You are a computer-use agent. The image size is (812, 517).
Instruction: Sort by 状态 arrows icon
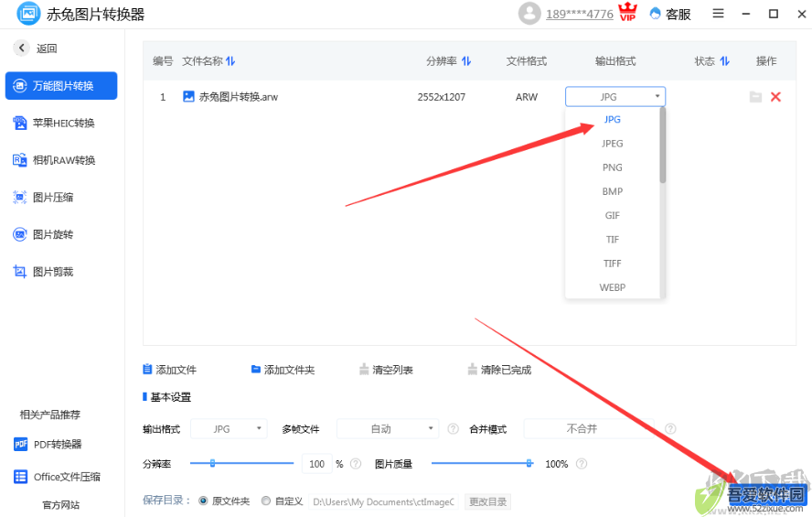coord(724,61)
